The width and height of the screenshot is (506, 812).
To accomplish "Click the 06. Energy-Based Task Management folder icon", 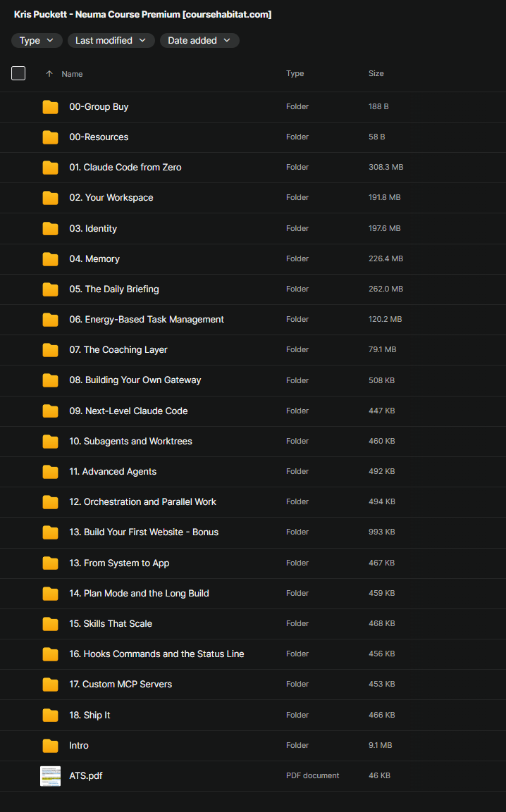I will tap(50, 320).
